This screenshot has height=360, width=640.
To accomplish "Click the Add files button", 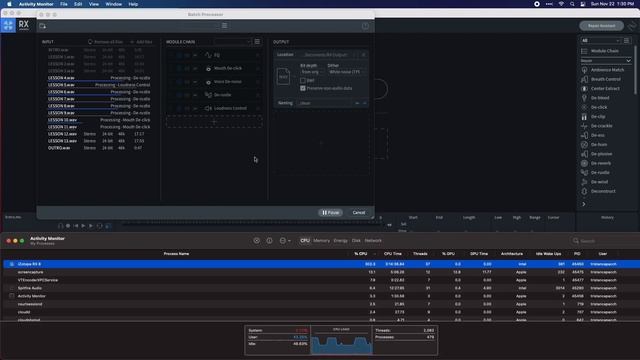I will [141, 42].
